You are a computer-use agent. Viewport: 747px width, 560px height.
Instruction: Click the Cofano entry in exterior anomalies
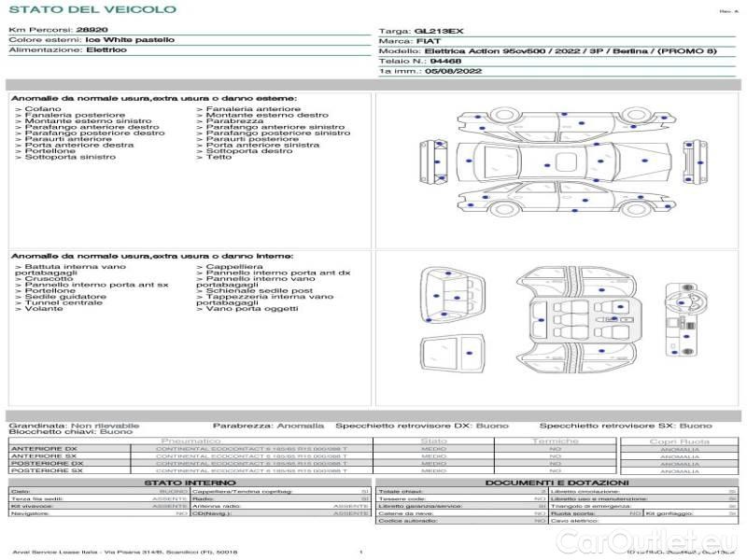(x=43, y=109)
